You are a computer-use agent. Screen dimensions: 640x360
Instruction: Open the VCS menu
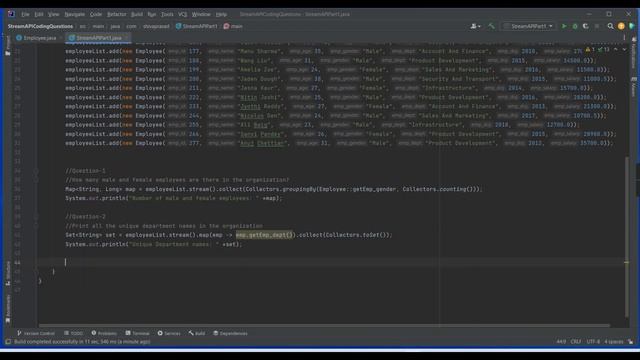tap(182, 14)
